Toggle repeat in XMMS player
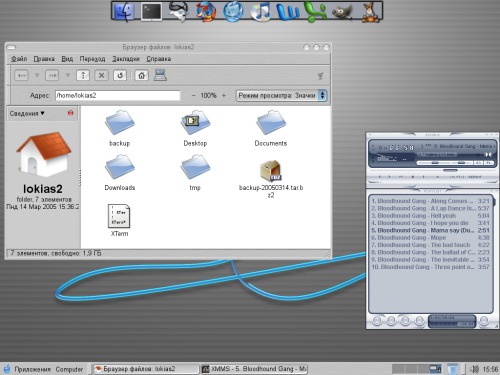This screenshot has height=375, width=500. point(474,177)
